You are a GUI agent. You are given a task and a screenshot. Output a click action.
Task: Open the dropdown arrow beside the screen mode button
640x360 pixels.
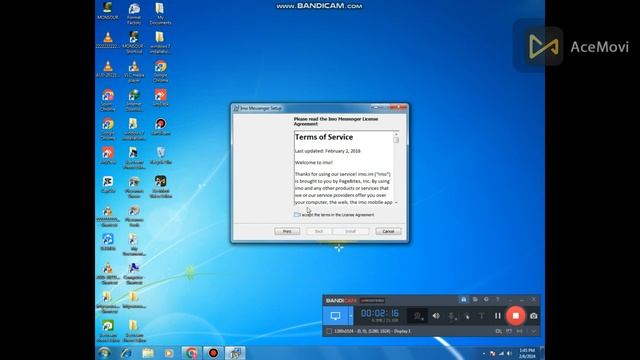[350, 316]
